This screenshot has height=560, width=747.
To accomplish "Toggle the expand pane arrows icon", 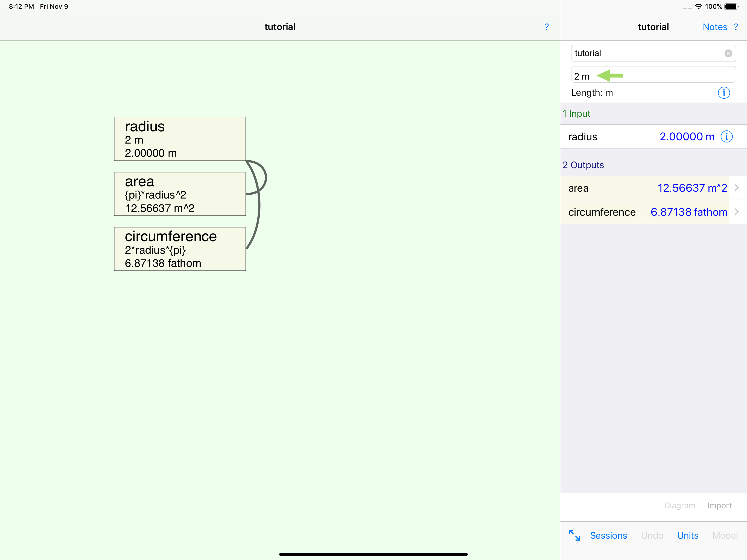I will tap(574, 535).
